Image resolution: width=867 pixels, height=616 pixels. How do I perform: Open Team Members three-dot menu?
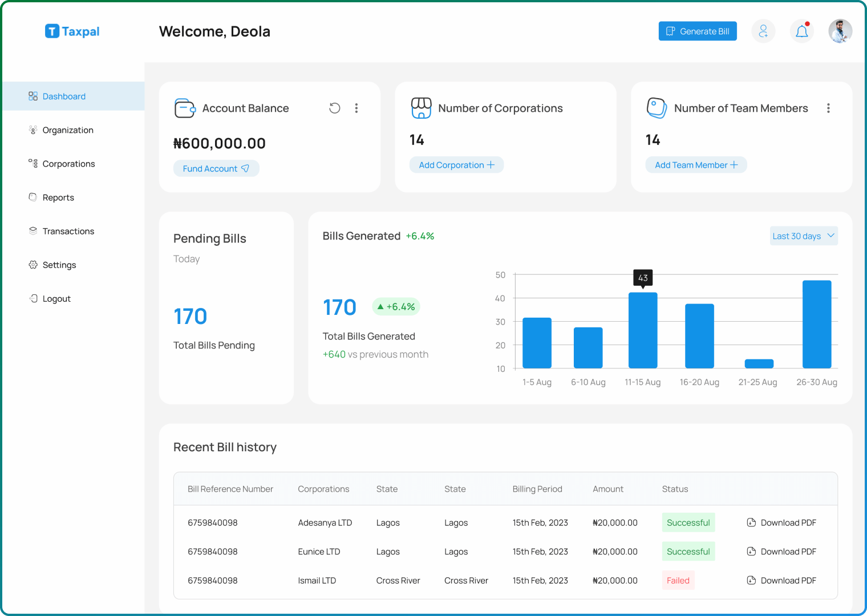828,108
